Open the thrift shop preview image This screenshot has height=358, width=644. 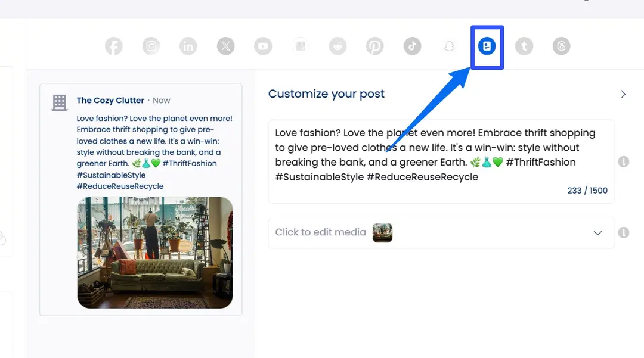click(155, 253)
